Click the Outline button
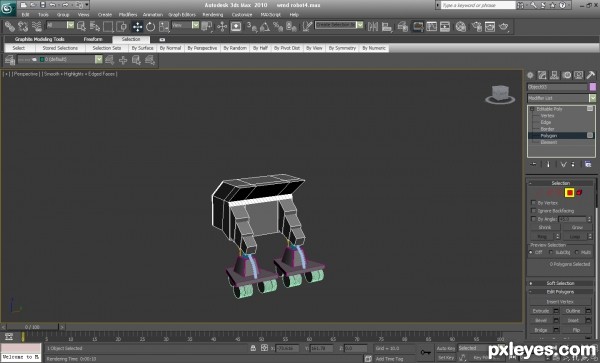600x363 pixels. click(573, 311)
